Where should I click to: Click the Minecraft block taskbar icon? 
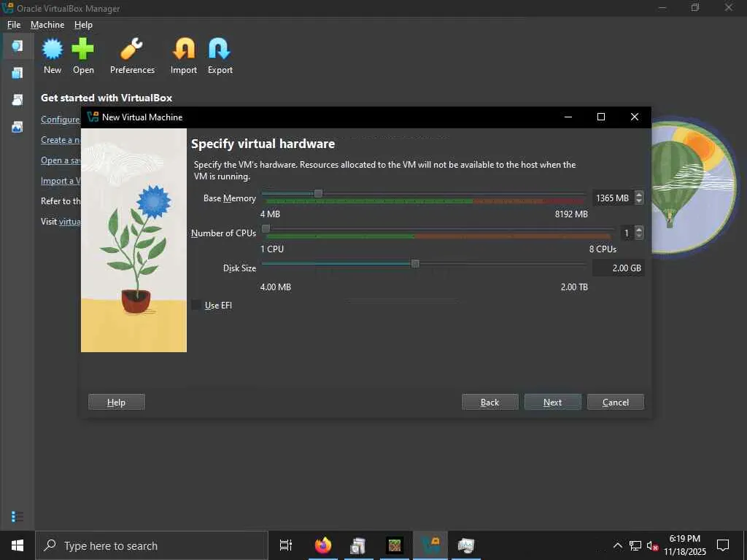pyautogui.click(x=395, y=545)
